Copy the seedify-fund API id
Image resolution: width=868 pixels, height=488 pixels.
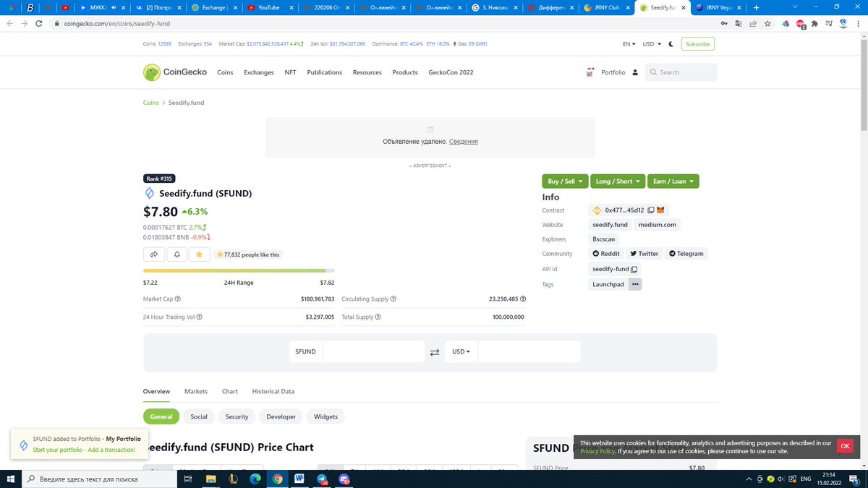pos(634,269)
